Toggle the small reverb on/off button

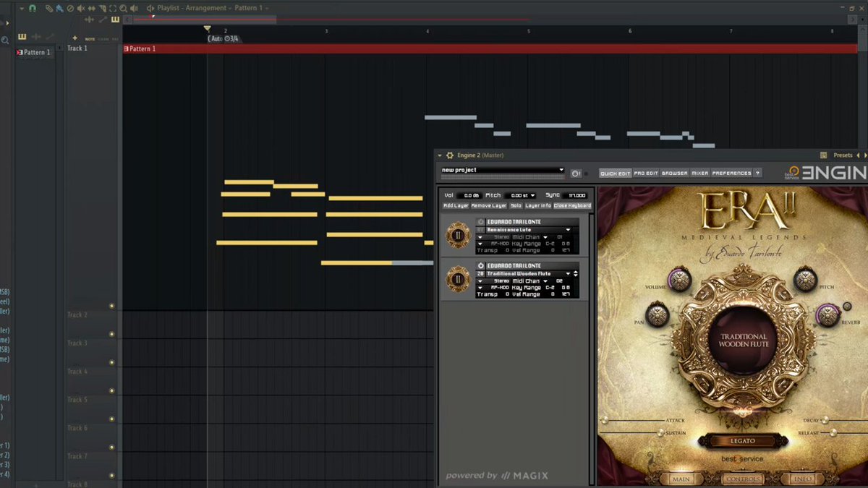[847, 307]
